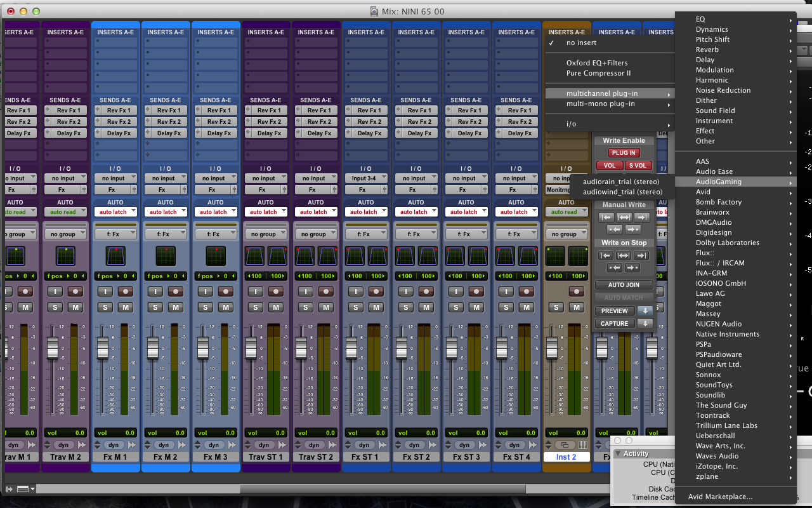Open the no input selector on Fx M 3
Image resolution: width=812 pixels, height=508 pixels.
(216, 178)
